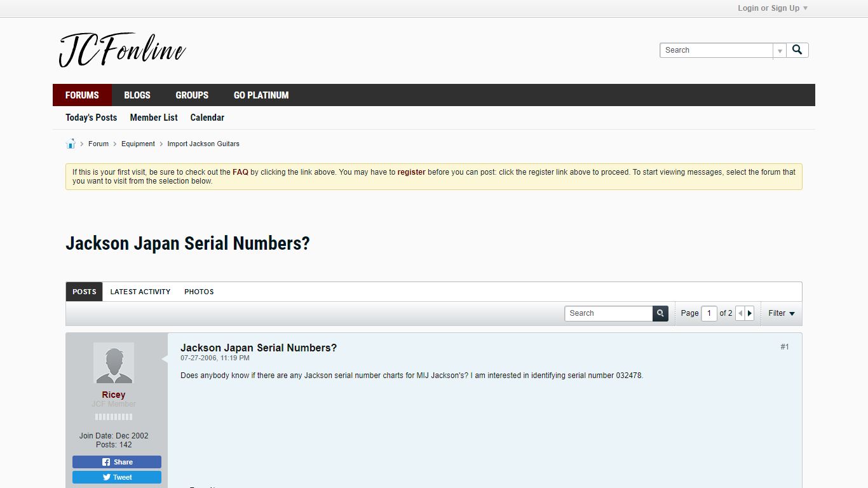Switch to the Latest Activity tab
Screen dimensions: 868x488
140,292
